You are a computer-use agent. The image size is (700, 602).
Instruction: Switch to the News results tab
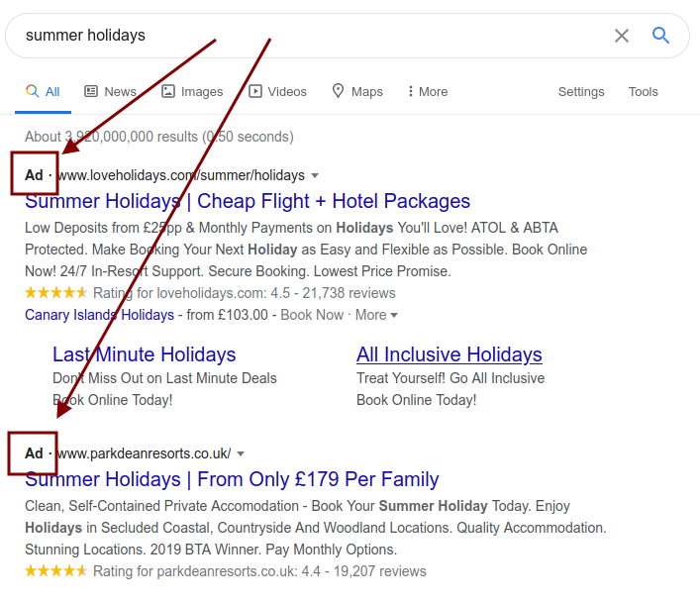110,91
